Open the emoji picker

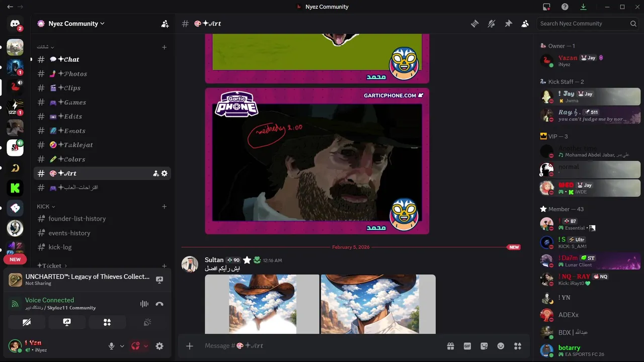click(x=501, y=346)
